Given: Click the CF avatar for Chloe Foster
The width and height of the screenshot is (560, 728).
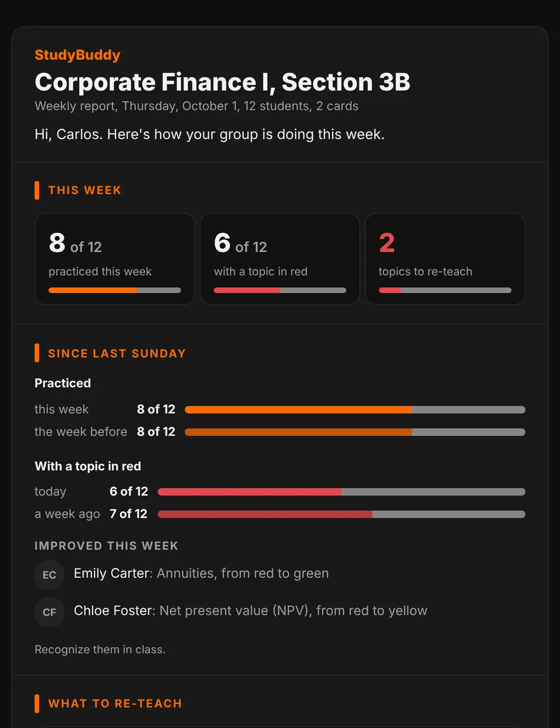Looking at the screenshot, I should click(49, 612).
